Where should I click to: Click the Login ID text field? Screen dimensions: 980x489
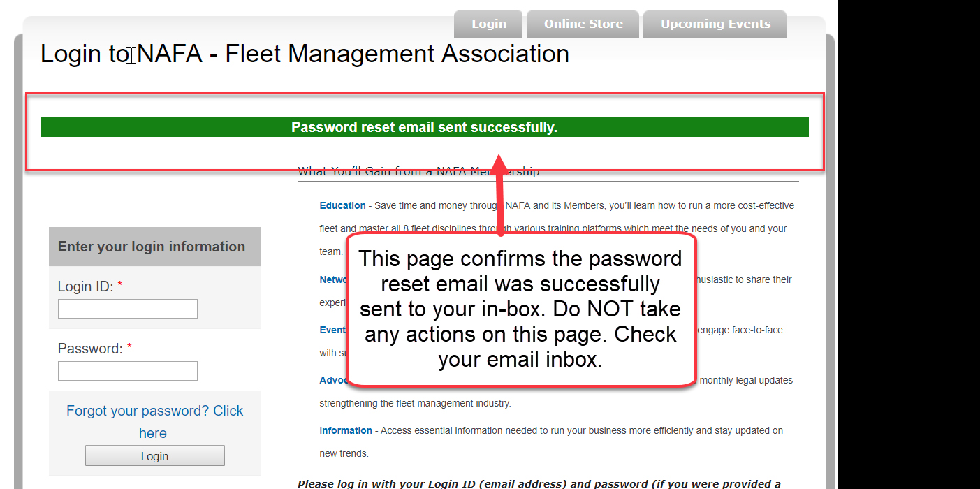(128, 309)
